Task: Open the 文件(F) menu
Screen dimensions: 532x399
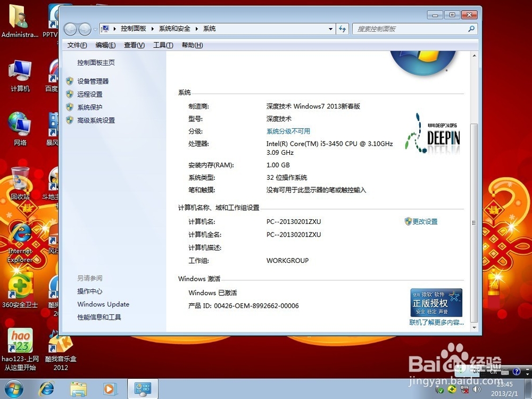Action: (x=77, y=45)
